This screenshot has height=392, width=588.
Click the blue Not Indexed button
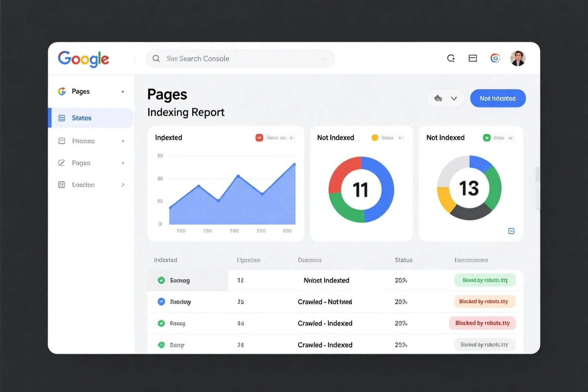point(497,98)
